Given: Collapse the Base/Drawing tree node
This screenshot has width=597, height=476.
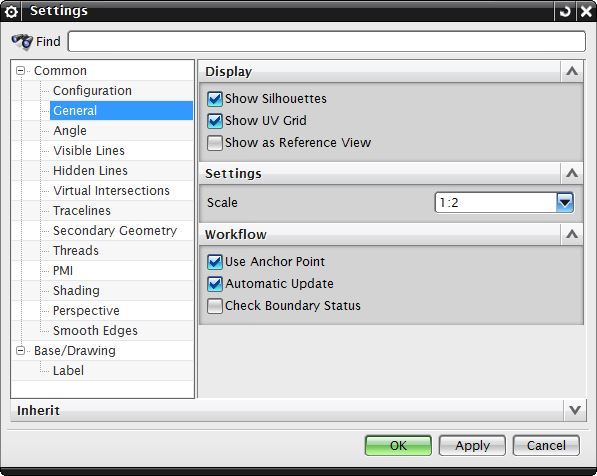Looking at the screenshot, I should coord(21,350).
